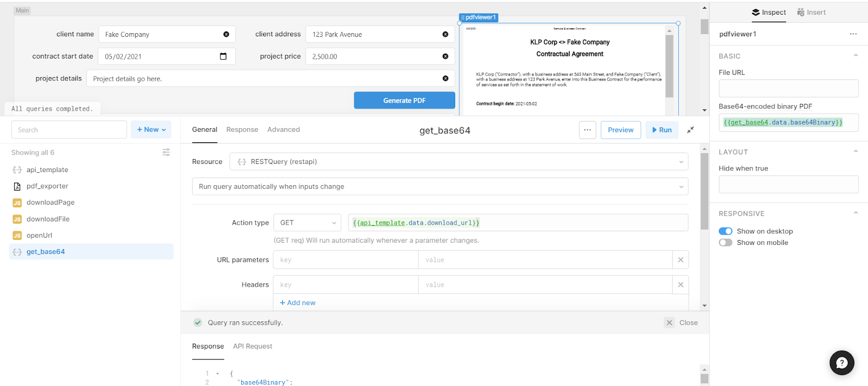Open the three-dots query options menu
Screen dimensions: 868x386
point(588,130)
